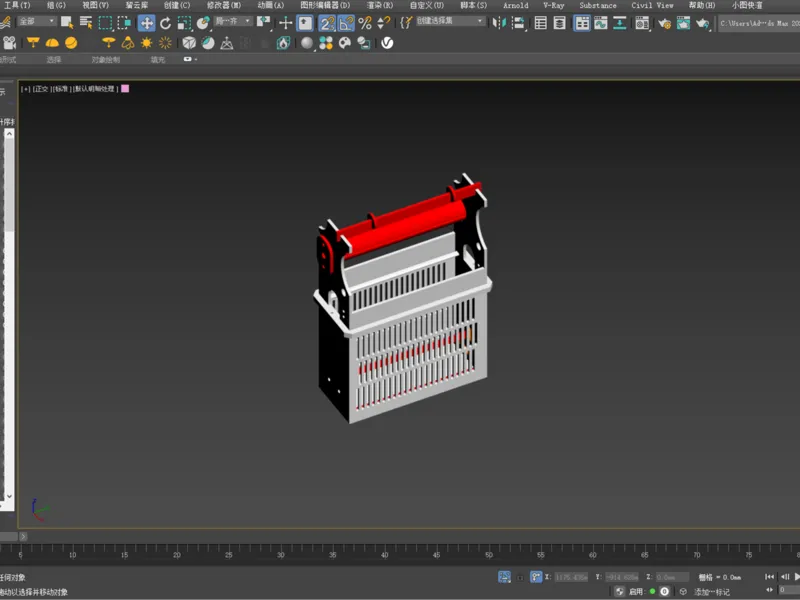Open the 选择 ribbon tab

[54, 60]
